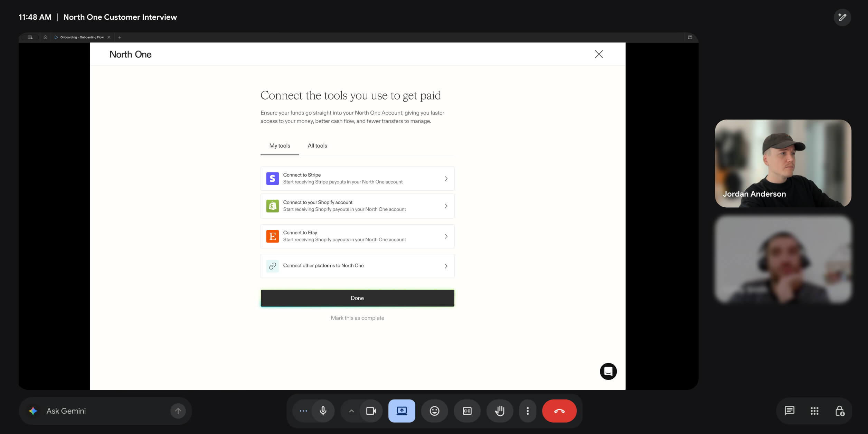Select the blurred participant video tile

pos(783,260)
